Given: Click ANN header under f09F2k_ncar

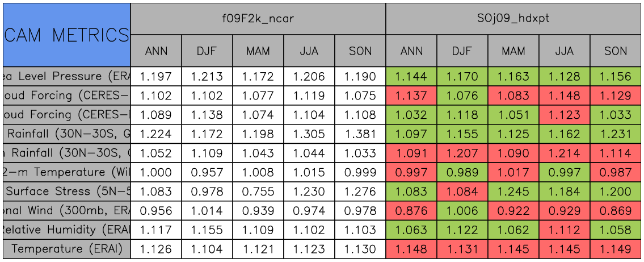Looking at the screenshot, I should [x=156, y=51].
